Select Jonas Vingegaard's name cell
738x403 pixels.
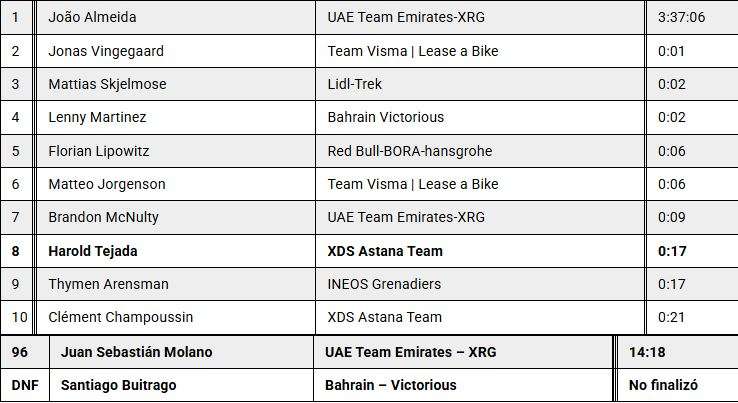click(x=106, y=51)
